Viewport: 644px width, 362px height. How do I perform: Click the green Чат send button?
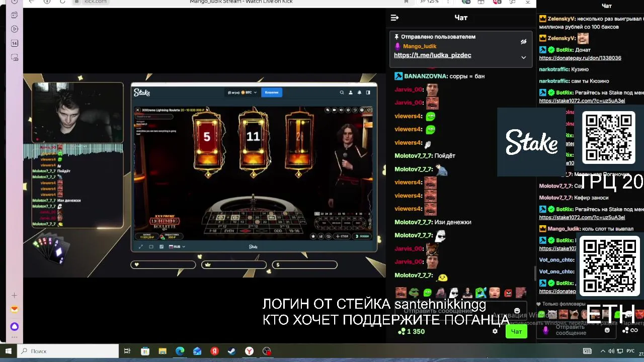(516, 331)
